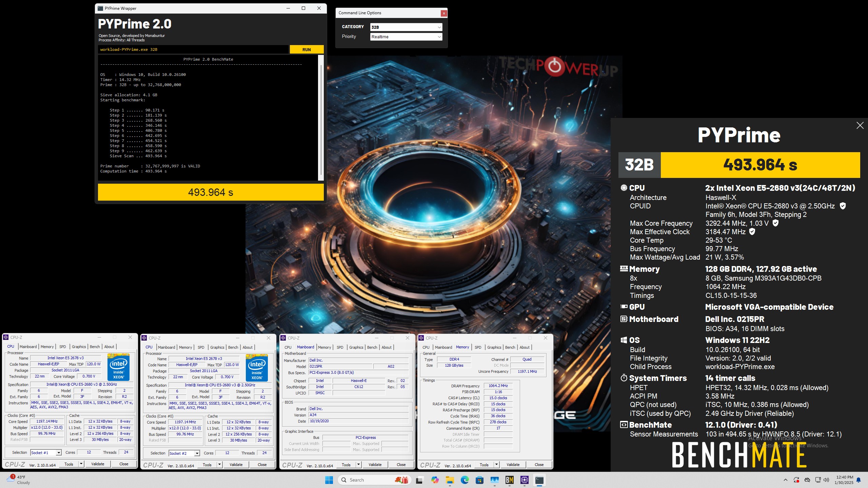Open Microsoft Store from taskbar

479,480
